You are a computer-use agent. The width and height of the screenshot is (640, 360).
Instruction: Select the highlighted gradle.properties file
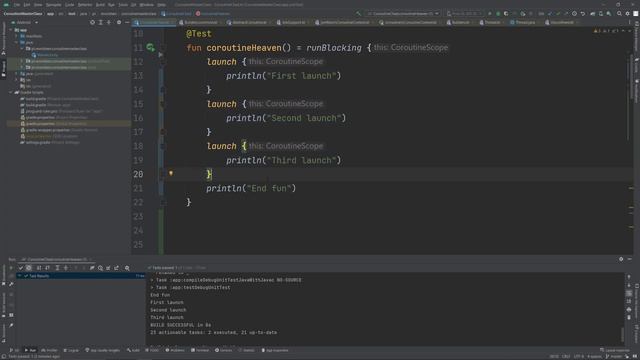point(68,124)
